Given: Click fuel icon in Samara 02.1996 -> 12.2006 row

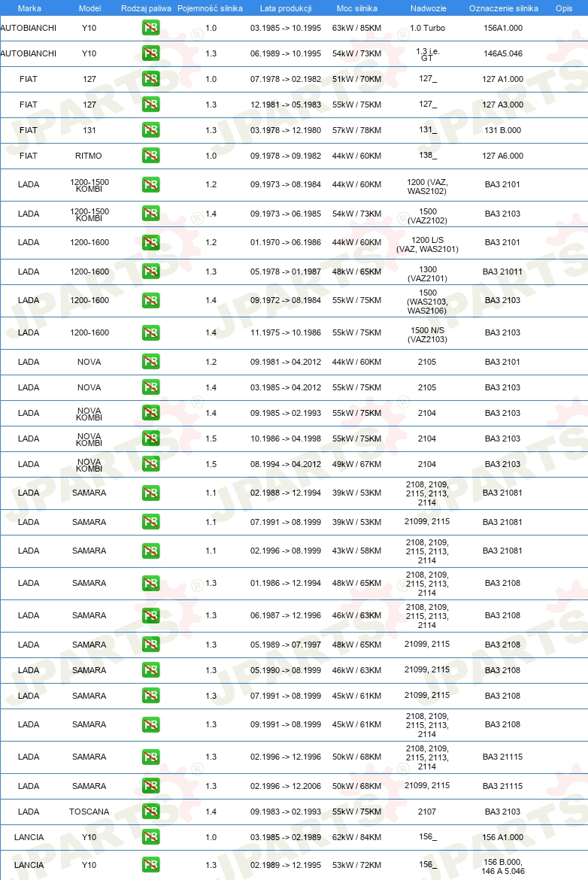Looking at the screenshot, I should coord(151,786).
